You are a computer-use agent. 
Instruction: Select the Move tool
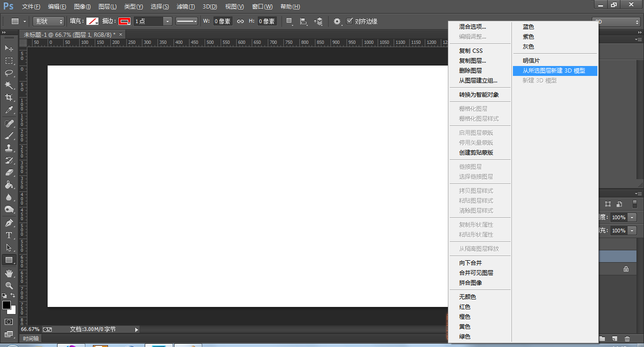(9, 48)
